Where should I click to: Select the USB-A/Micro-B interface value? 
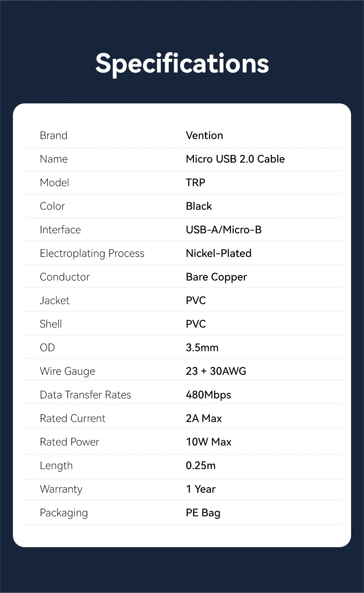pyautogui.click(x=223, y=230)
